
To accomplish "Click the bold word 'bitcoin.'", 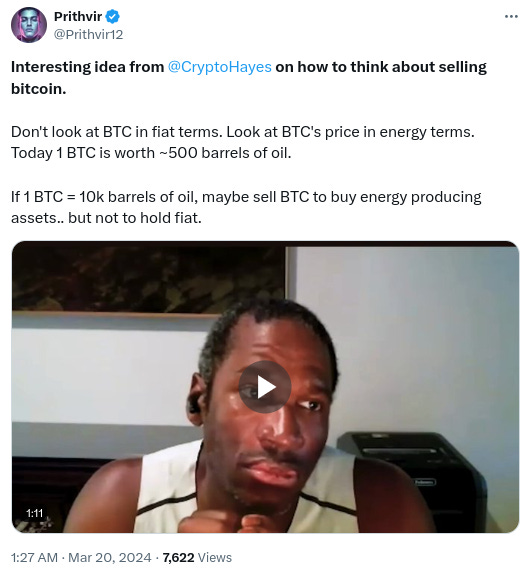I will pyautogui.click(x=39, y=89).
